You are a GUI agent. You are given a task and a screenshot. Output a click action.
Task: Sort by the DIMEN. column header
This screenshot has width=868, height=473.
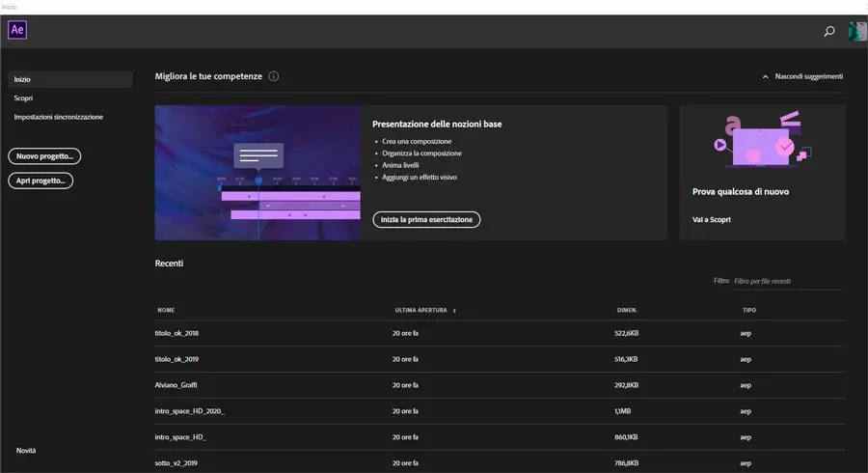[x=627, y=310]
